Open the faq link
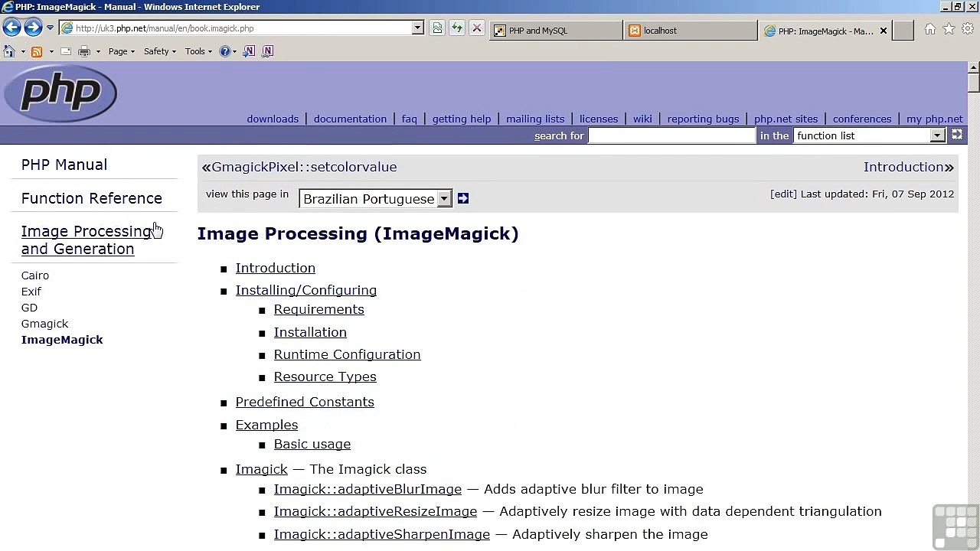 (410, 119)
